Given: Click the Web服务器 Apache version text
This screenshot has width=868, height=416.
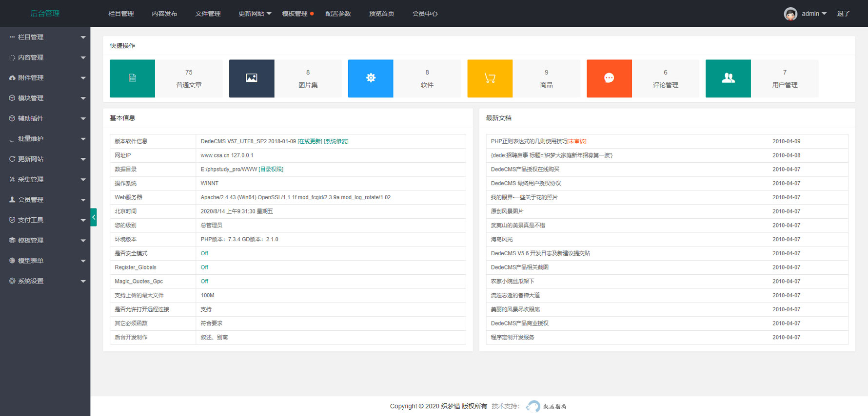Looking at the screenshot, I should click(296, 197).
